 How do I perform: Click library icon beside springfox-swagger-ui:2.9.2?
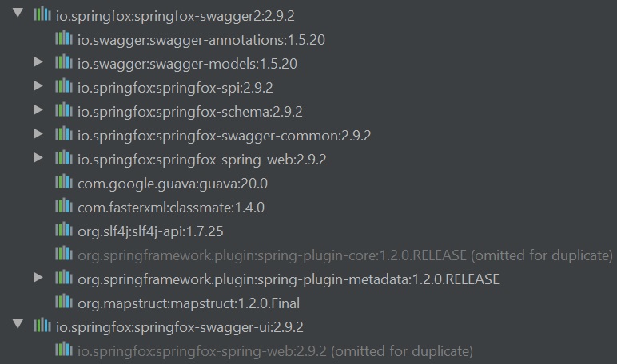(x=42, y=326)
